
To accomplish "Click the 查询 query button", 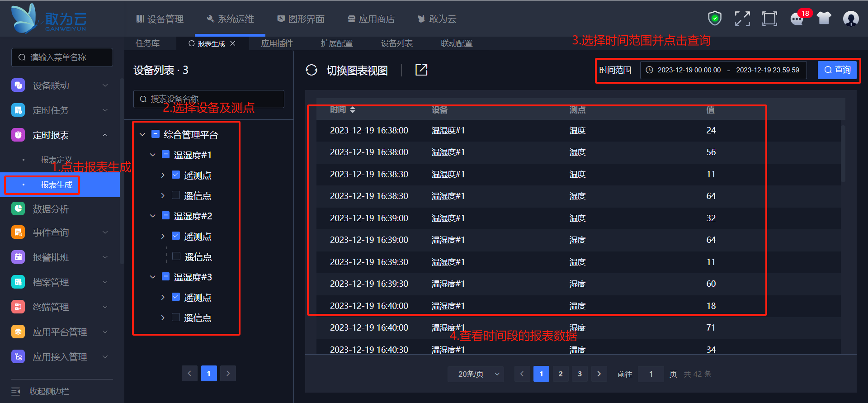I will [x=837, y=70].
